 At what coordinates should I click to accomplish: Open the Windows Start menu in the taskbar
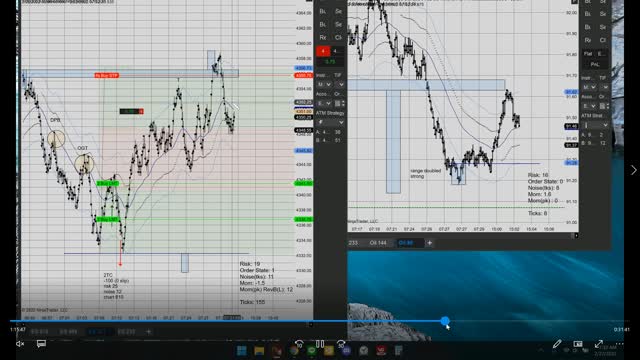point(241,351)
